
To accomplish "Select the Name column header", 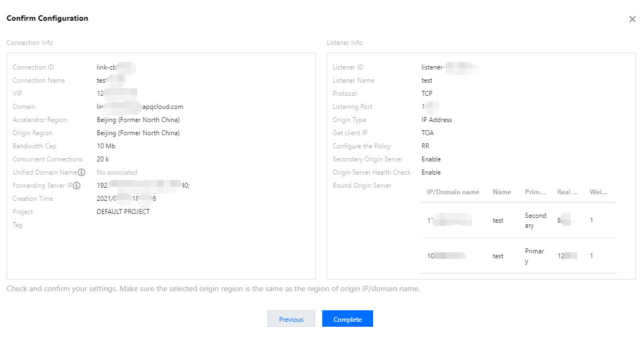I will click(x=501, y=192).
